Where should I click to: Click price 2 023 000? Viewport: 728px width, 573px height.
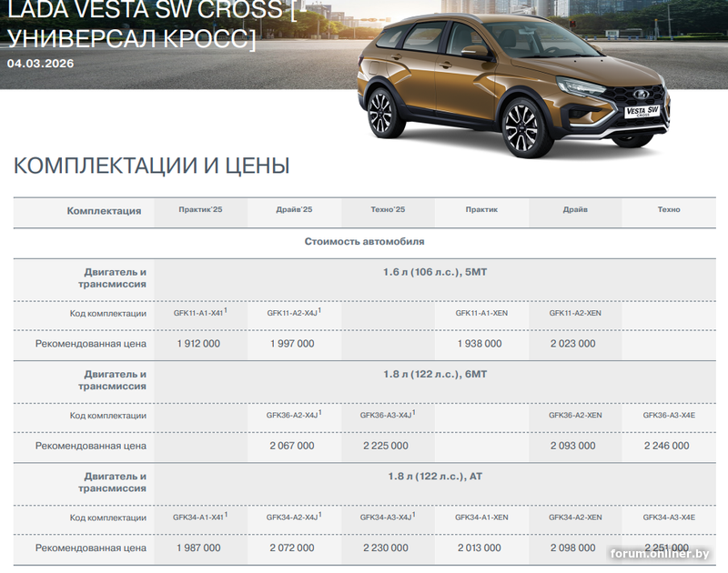point(573,344)
